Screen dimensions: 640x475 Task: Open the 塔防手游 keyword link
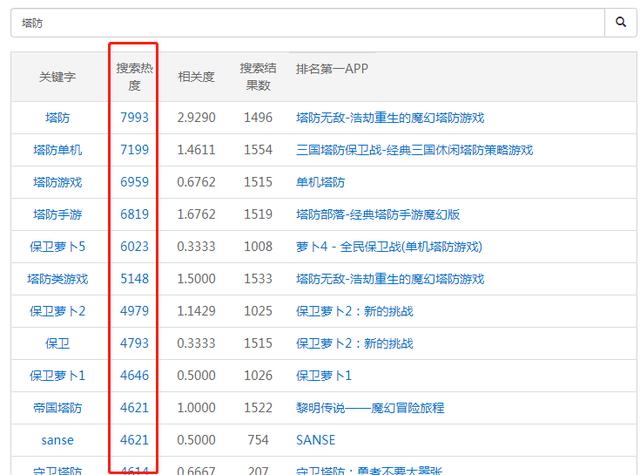click(58, 215)
